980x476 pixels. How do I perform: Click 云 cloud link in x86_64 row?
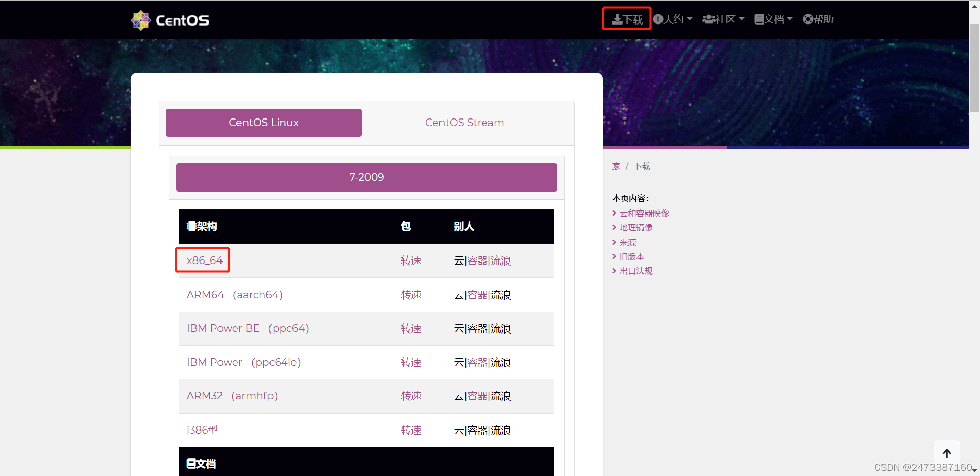459,261
